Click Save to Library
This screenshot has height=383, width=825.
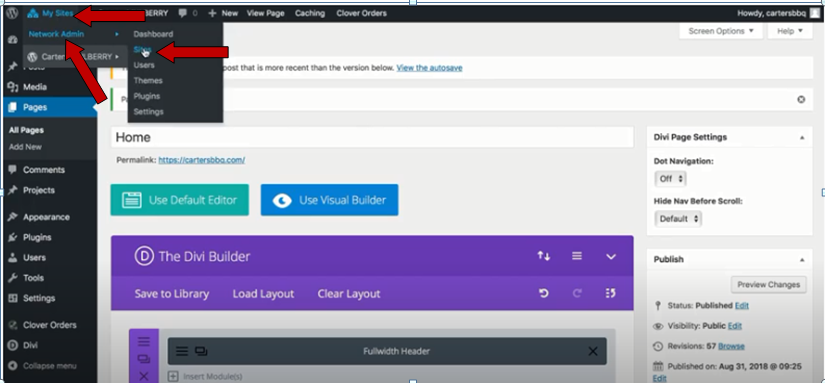(x=172, y=294)
